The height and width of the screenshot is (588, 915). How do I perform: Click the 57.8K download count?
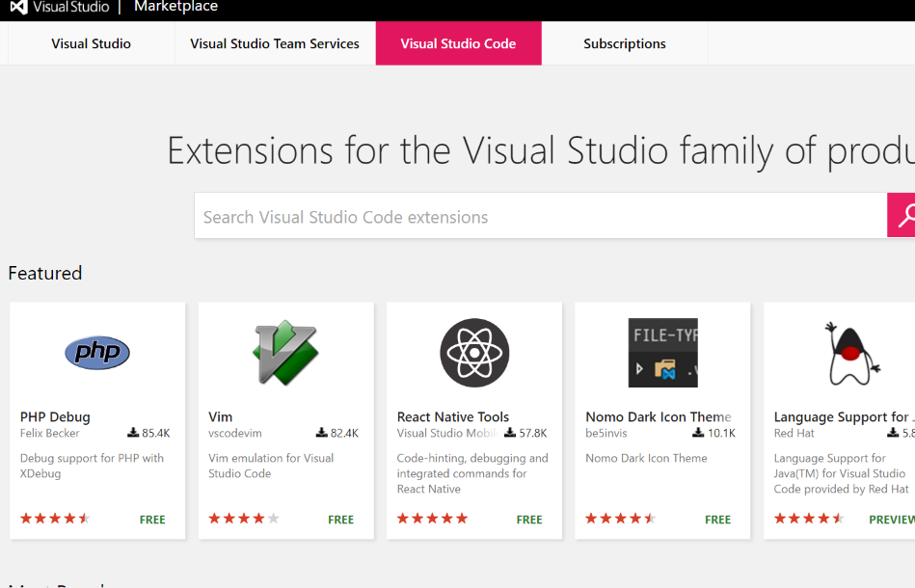pyautogui.click(x=533, y=433)
